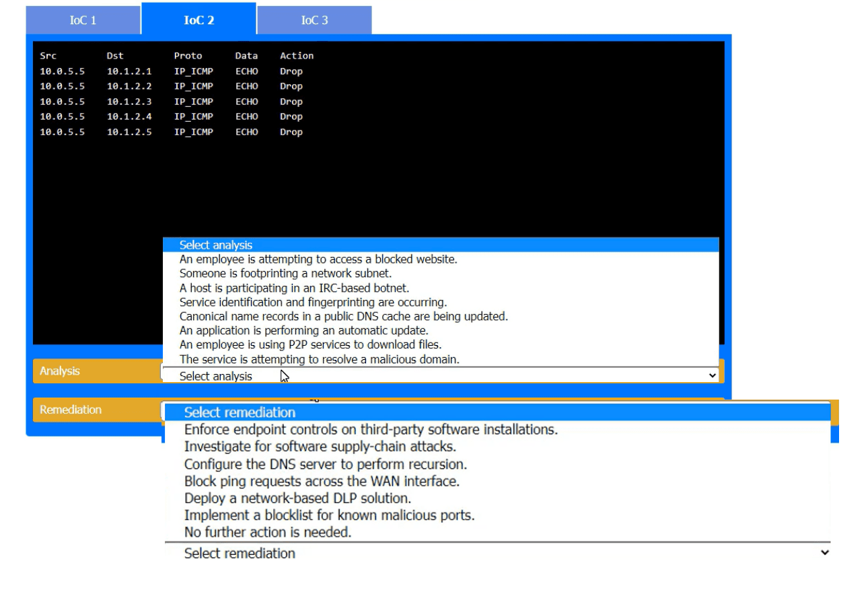
Task: Choose 'Someone is footprinting a network subnet'
Action: 285,273
